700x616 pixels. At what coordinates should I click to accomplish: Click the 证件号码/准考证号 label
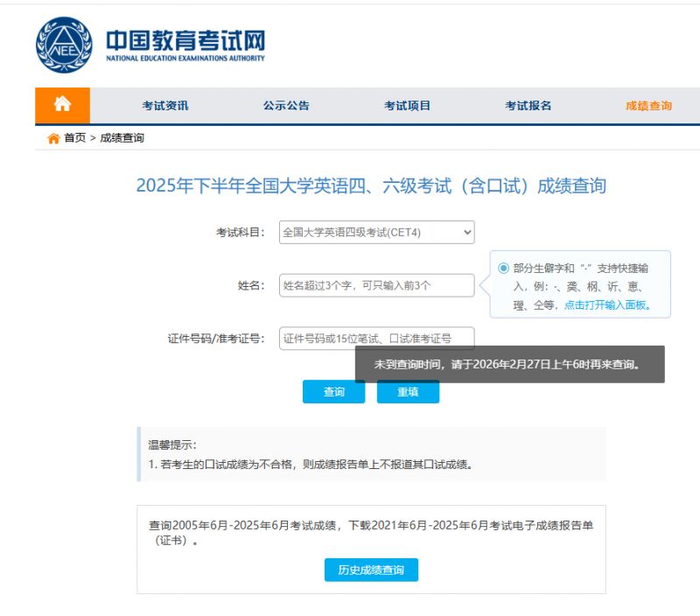coord(216,339)
